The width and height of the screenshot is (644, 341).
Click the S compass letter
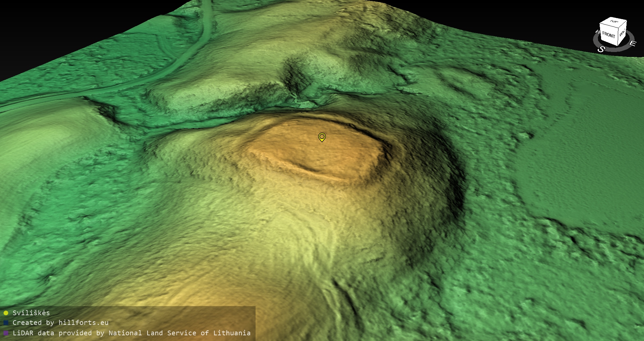pos(601,49)
